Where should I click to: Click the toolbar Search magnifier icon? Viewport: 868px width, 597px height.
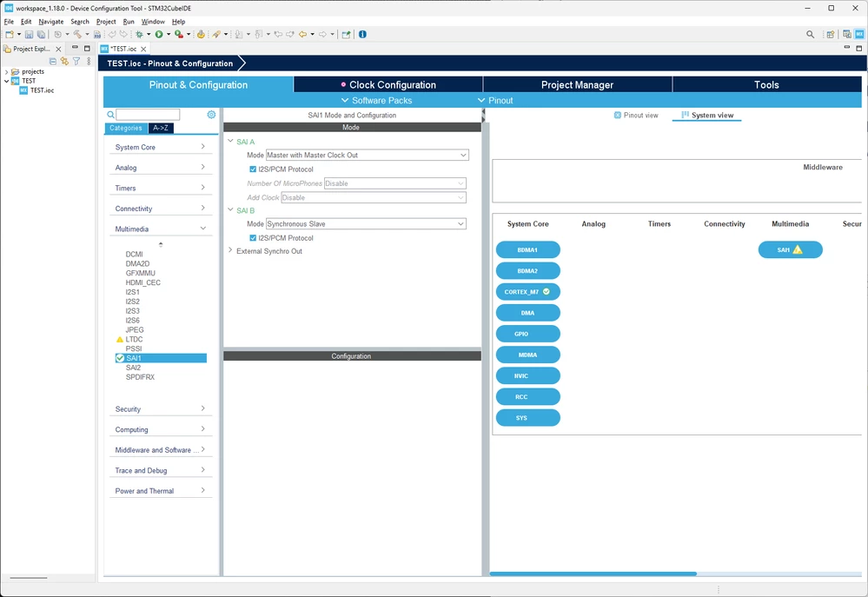(x=811, y=35)
